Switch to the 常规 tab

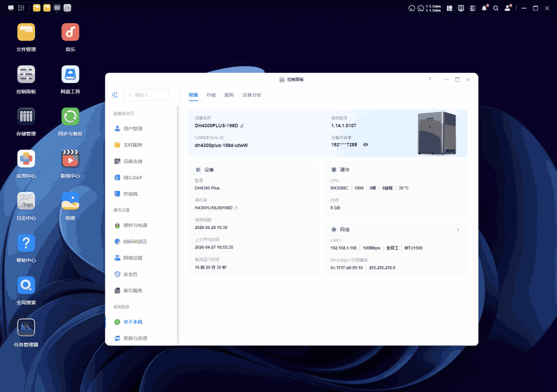(x=193, y=95)
